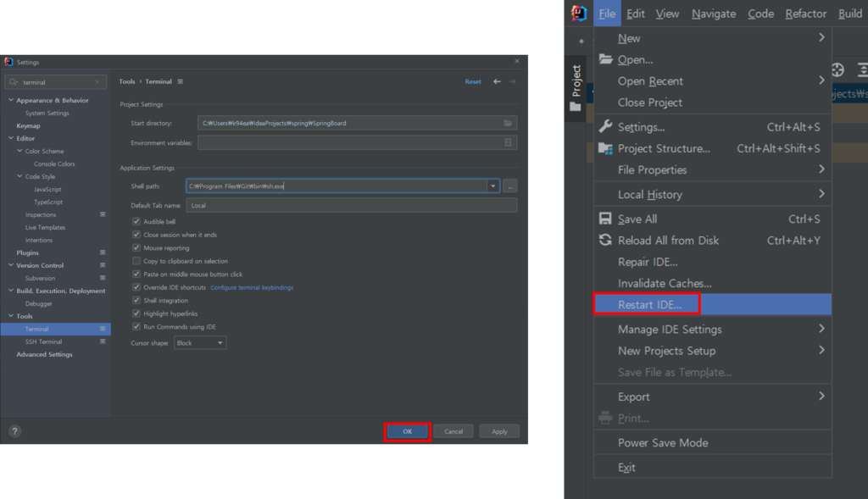The width and height of the screenshot is (868, 499).
Task: Click the wrench icon next to Settings
Action: [x=605, y=127]
